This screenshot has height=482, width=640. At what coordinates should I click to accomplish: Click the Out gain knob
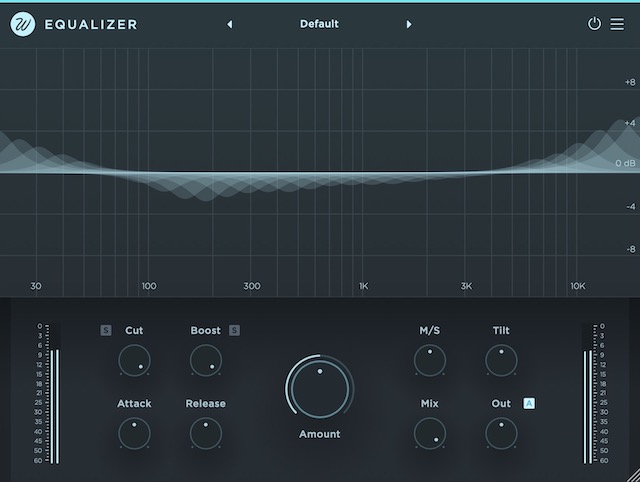point(501,433)
